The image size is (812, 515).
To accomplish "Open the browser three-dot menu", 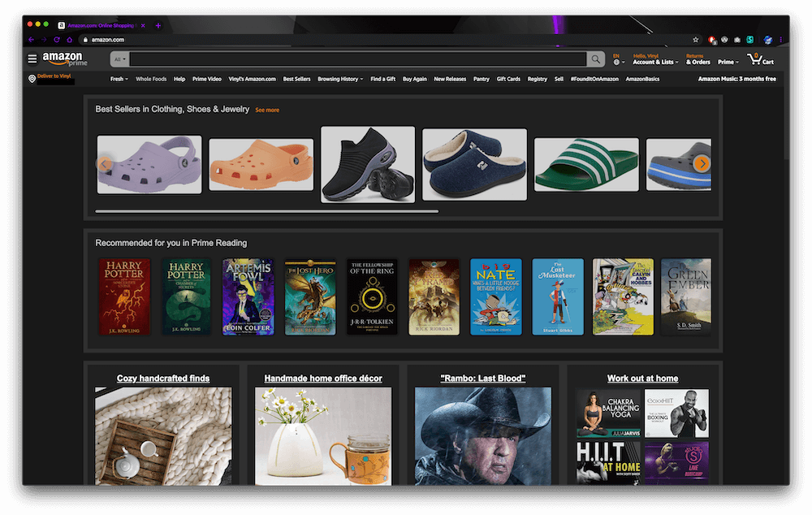I will 780,39.
